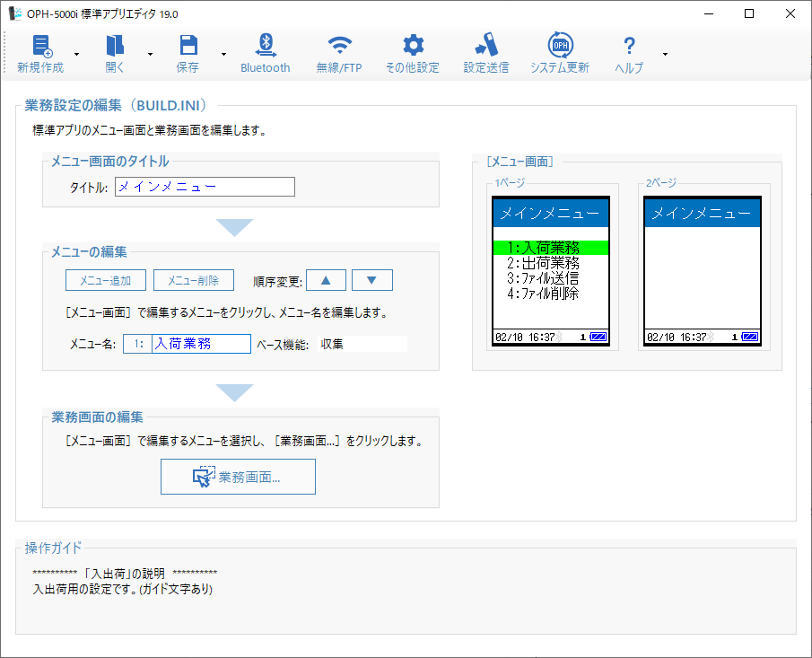Click the システム更新 system update icon
The width and height of the screenshot is (812, 658).
(560, 47)
